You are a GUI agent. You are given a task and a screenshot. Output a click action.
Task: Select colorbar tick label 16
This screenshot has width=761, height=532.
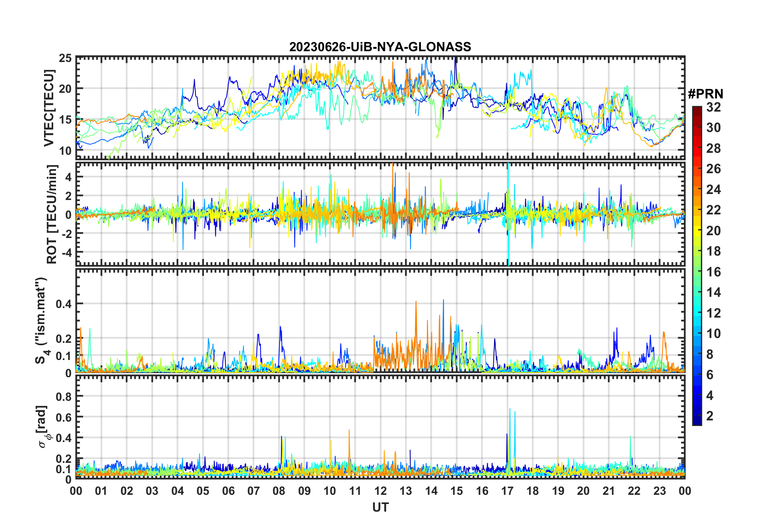pos(713,272)
